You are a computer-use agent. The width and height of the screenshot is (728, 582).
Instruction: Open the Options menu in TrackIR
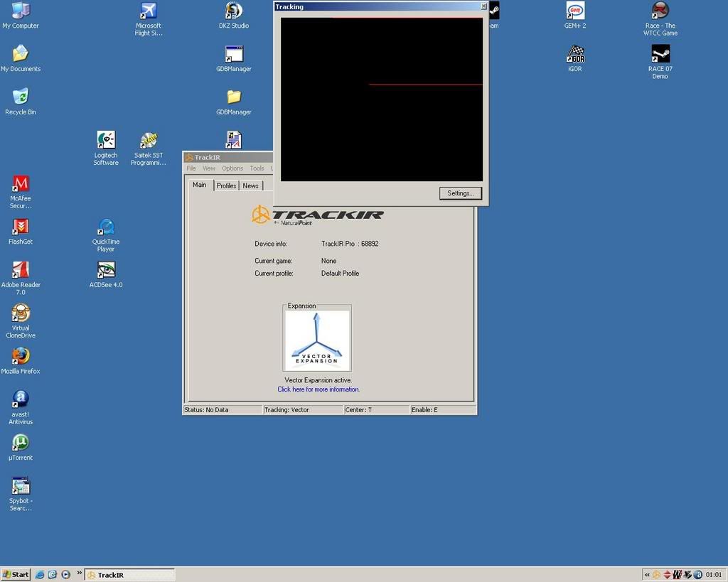pos(232,168)
